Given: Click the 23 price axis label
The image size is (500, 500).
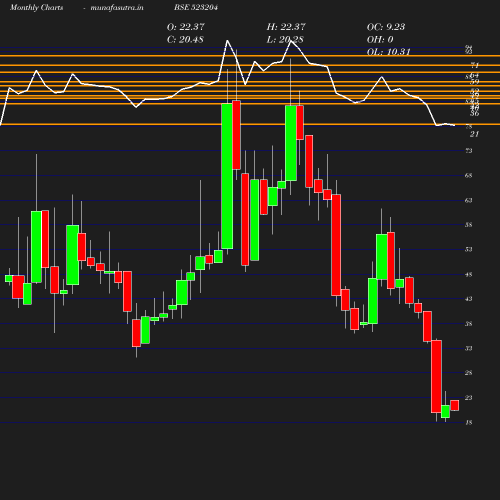Looking at the screenshot, I should coord(469,398).
